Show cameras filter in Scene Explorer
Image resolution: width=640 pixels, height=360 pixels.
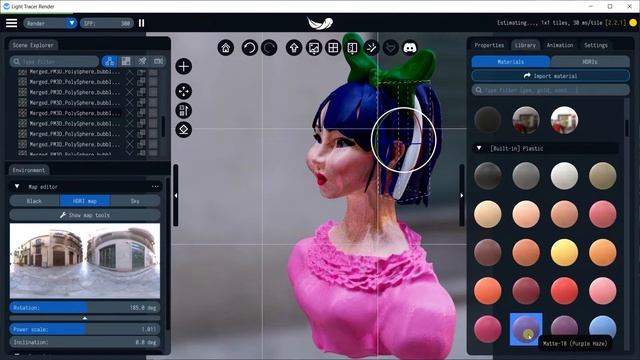[x=158, y=61]
